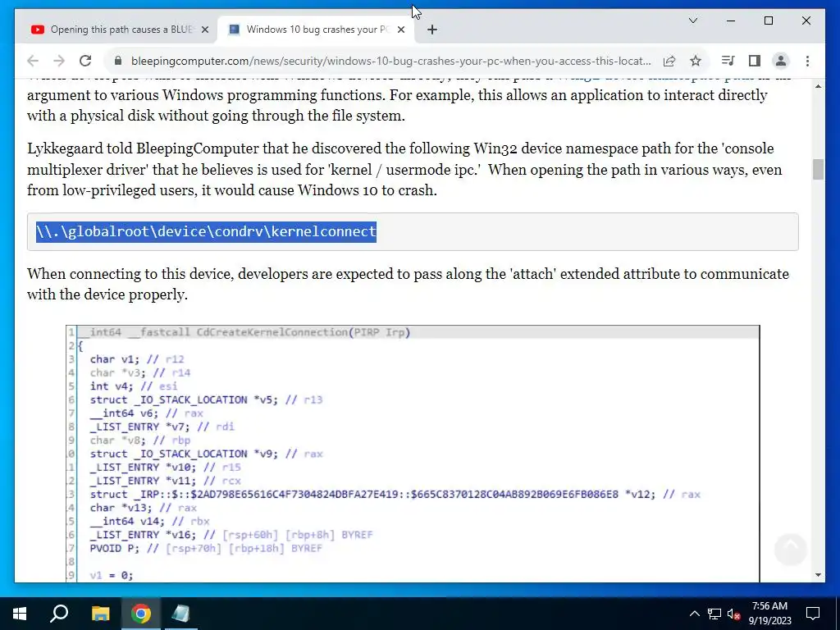Select the 'Windows 10 bug crashes your PC' tab
This screenshot has width=840, height=630.
point(315,30)
